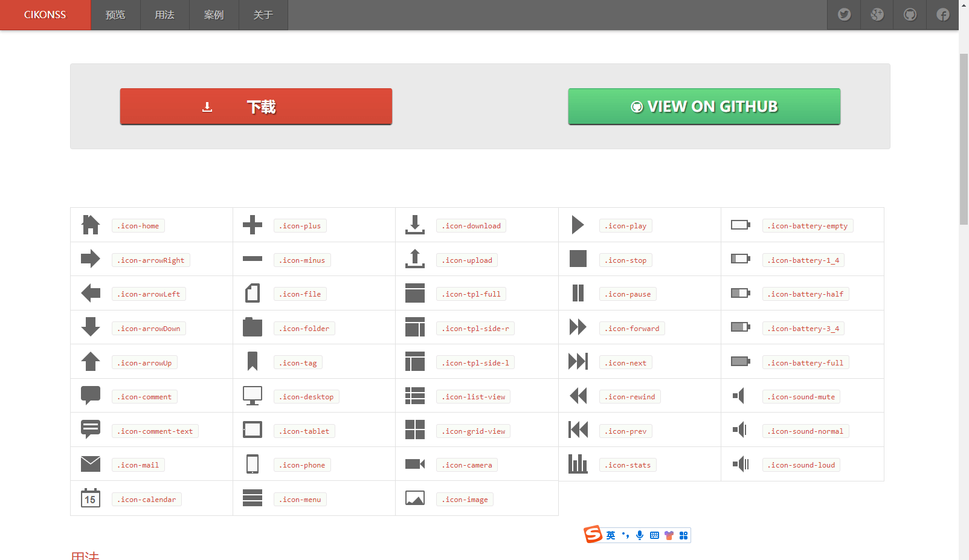Toggle the Sogou IME 英 language mode

(x=611, y=535)
